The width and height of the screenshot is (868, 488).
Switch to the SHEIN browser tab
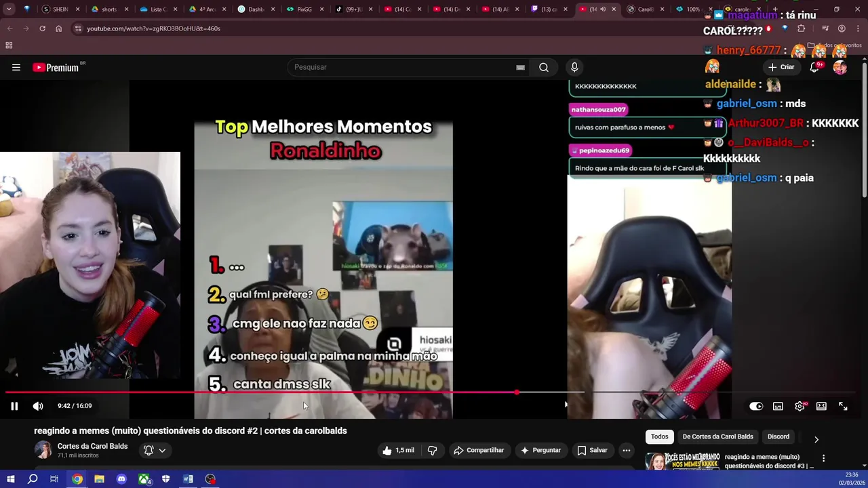click(60, 9)
